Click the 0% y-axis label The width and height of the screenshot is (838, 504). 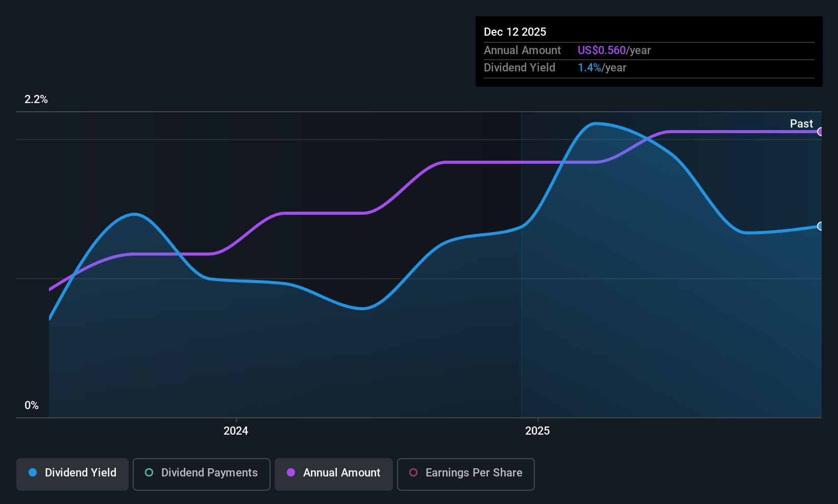coord(32,406)
